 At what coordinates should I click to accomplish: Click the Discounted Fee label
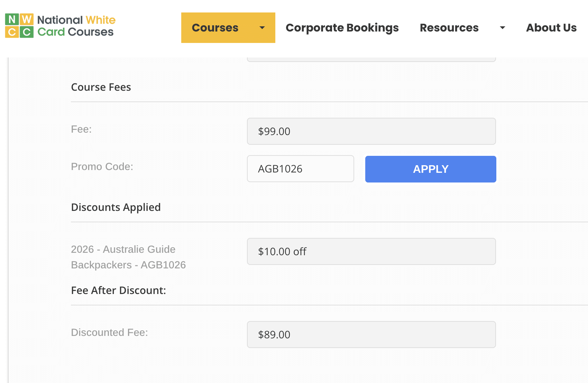[x=109, y=332]
